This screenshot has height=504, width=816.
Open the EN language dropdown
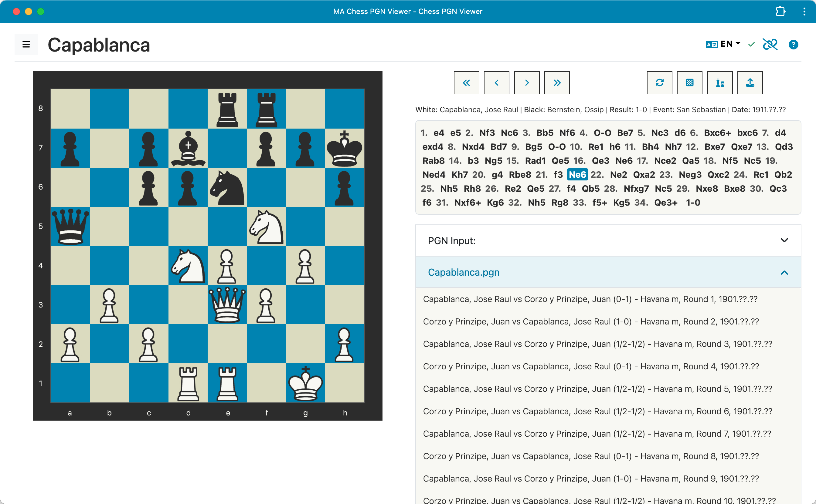coord(723,44)
